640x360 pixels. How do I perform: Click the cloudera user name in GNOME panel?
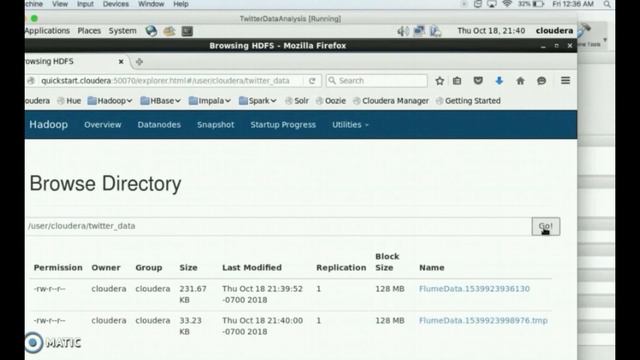(x=554, y=31)
